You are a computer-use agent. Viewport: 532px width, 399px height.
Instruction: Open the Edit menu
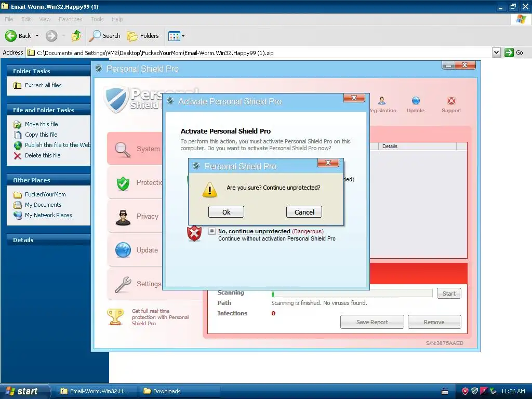pos(26,19)
